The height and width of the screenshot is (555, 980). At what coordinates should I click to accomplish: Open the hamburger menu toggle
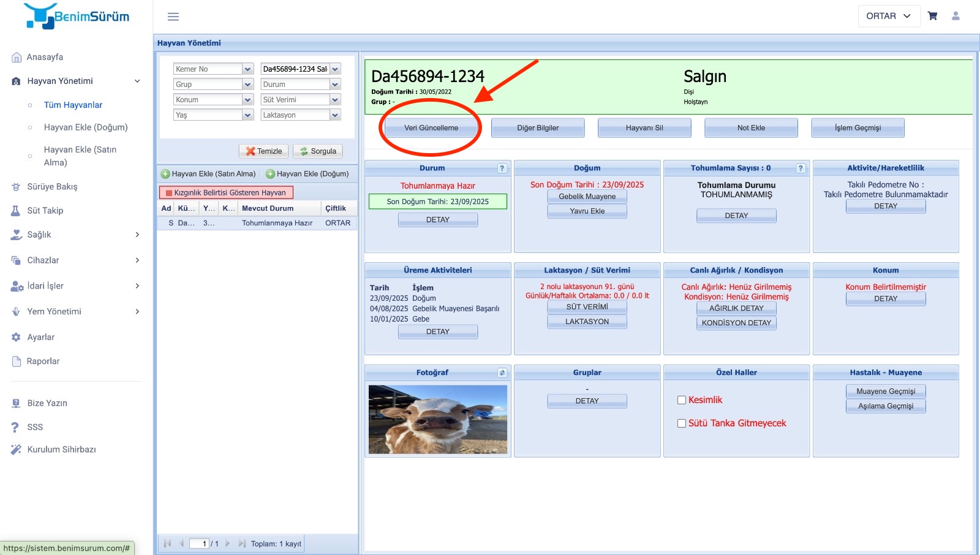click(173, 17)
